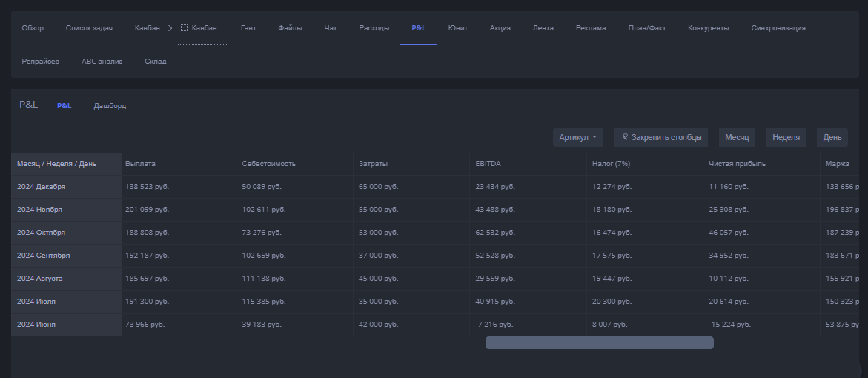Switch grouping to День
Viewport: 868px width, 378px height.
tap(832, 137)
